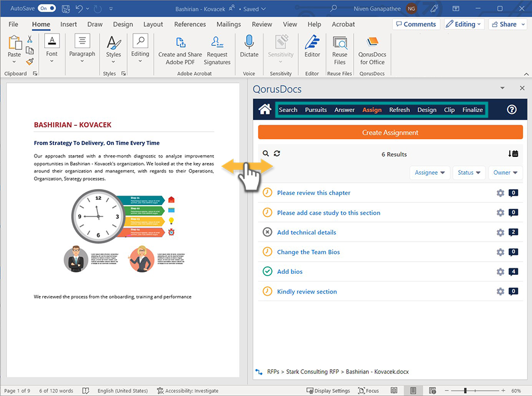Screen dimensions: 532x396
Task: Open the Comments button
Action: [x=416, y=24]
